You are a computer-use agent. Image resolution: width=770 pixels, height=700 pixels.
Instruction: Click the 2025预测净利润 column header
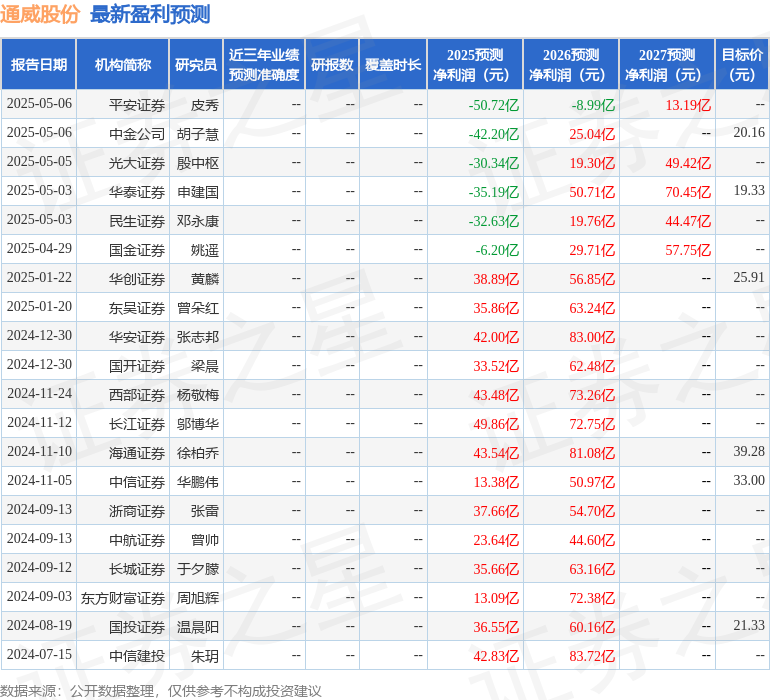[x=475, y=65]
